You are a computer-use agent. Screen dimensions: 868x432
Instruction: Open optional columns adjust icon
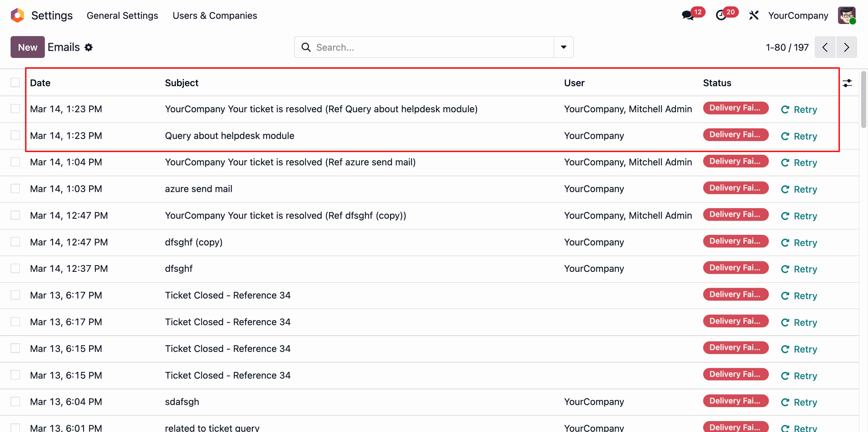coord(847,83)
